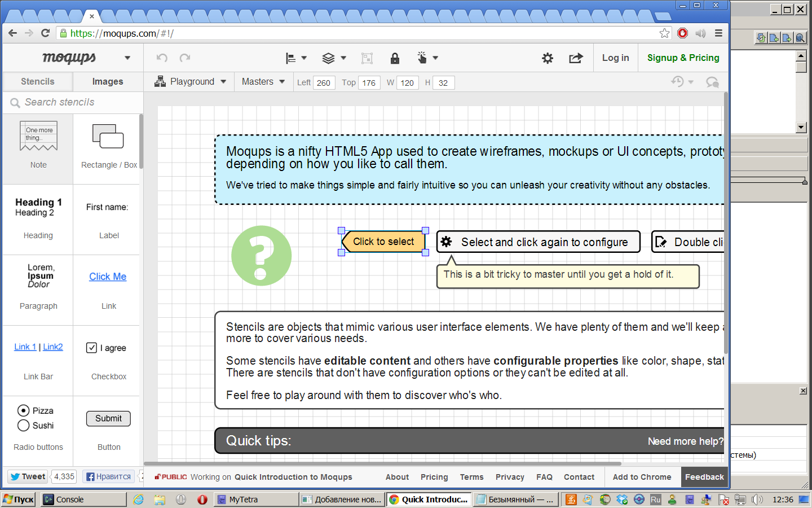The image size is (812, 508).
Task: Expand the align tool dropdown arrow
Action: (304, 58)
